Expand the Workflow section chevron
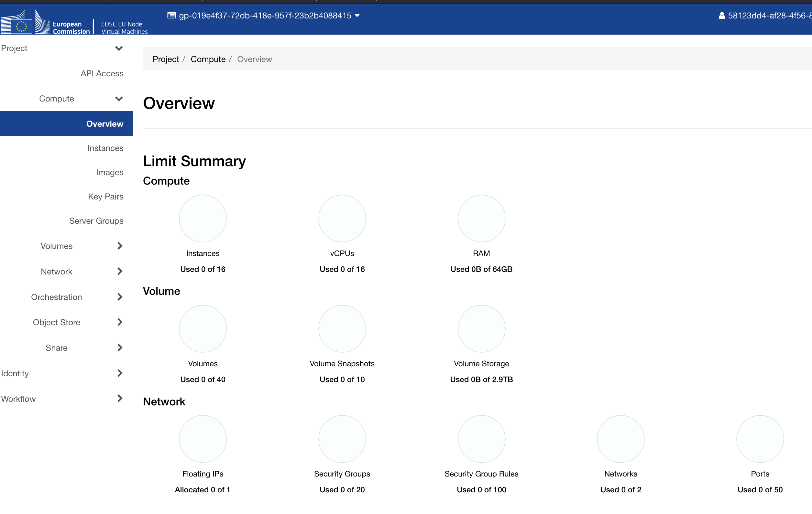Image resolution: width=812 pixels, height=514 pixels. coord(120,398)
